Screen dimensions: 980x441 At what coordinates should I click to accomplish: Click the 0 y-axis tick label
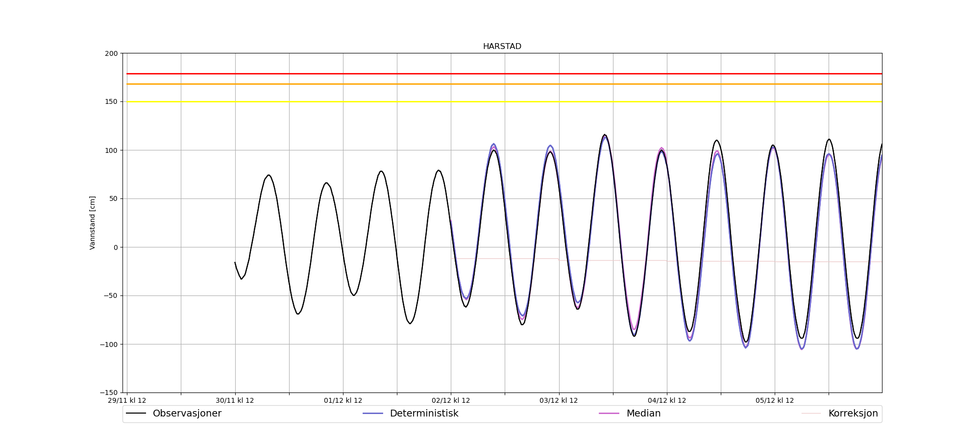[x=116, y=247]
